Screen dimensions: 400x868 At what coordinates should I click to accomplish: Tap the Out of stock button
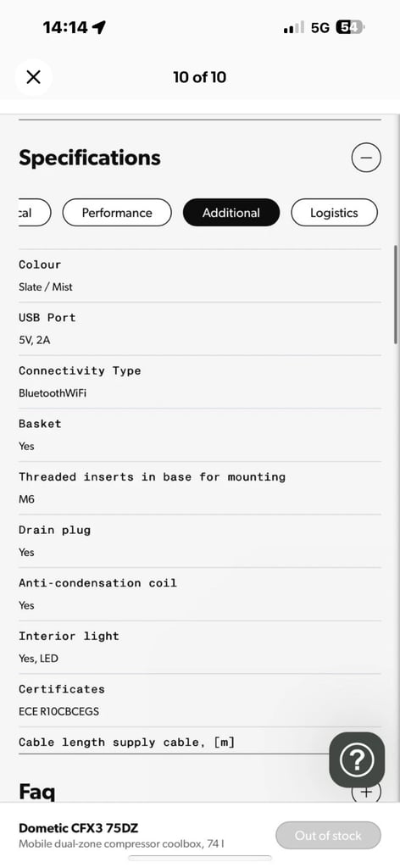point(328,835)
